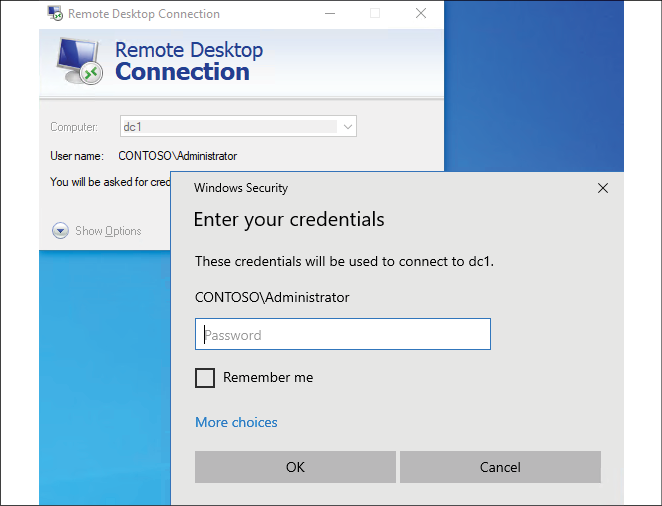662x506 pixels.
Task: Click the 'These credentials will be used' message
Action: [x=344, y=262]
